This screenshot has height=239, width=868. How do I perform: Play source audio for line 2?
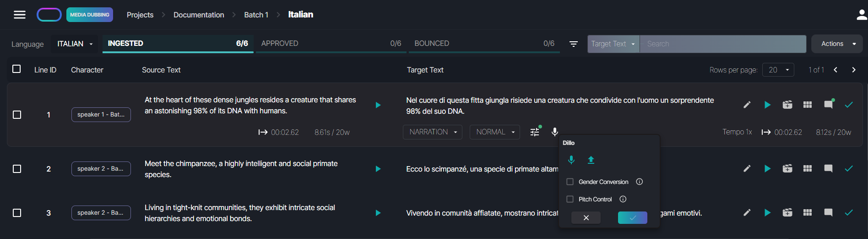coord(378,169)
